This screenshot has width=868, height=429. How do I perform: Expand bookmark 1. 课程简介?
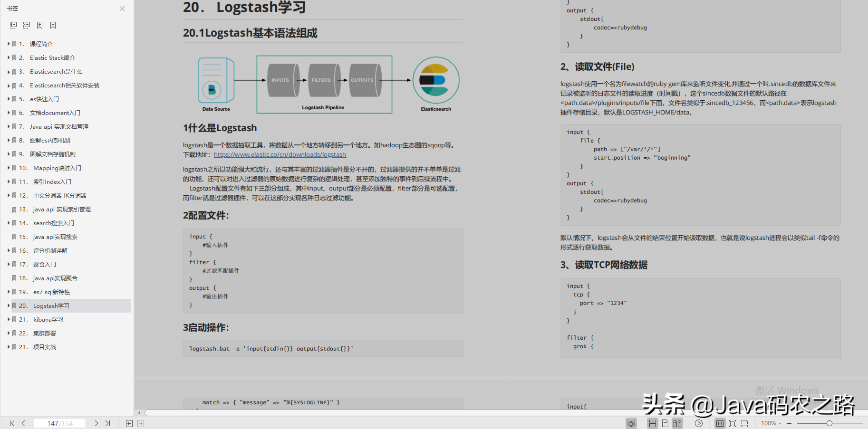[9, 44]
